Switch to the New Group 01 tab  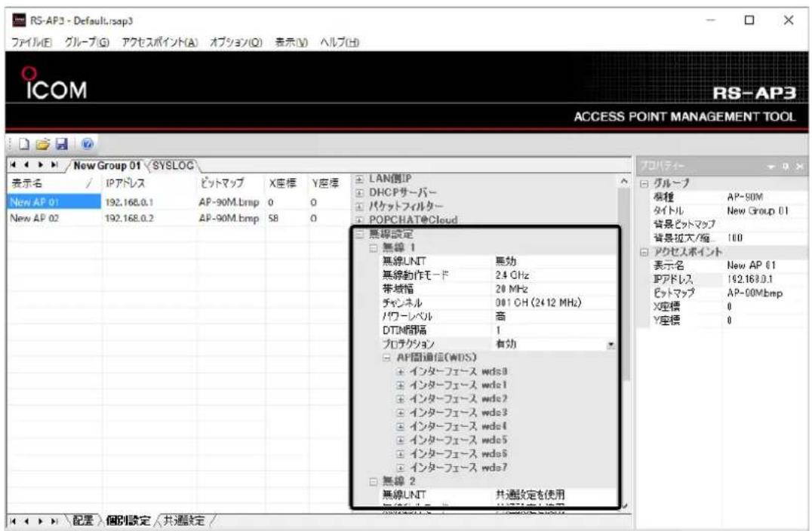tap(106, 166)
